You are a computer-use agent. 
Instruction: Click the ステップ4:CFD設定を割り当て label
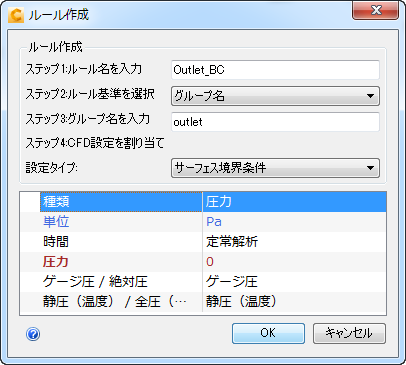click(95, 143)
